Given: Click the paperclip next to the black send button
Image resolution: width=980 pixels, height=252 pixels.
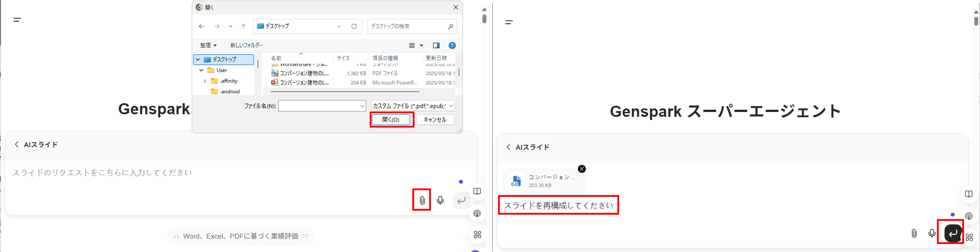Looking at the screenshot, I should click(914, 233).
